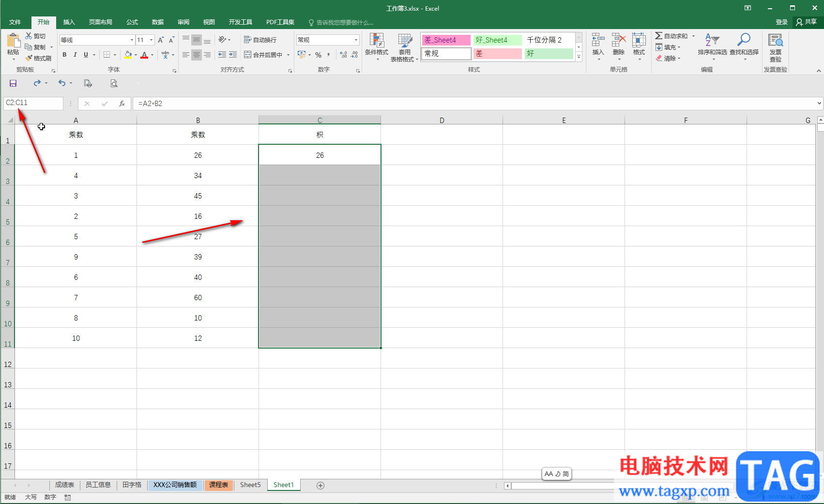Expand the cell styles gallery

click(579, 57)
